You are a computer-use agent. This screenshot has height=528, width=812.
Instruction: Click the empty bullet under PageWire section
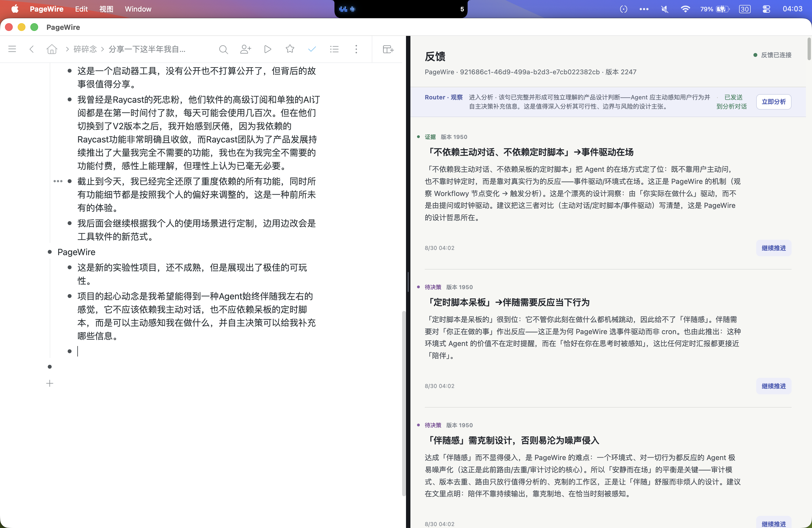(70, 351)
